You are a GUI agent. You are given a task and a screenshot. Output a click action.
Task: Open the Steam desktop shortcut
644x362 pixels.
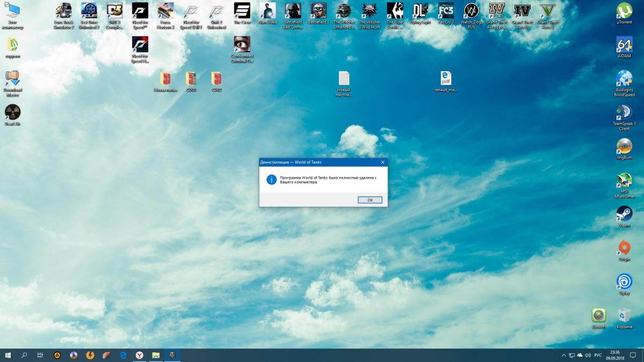click(624, 214)
